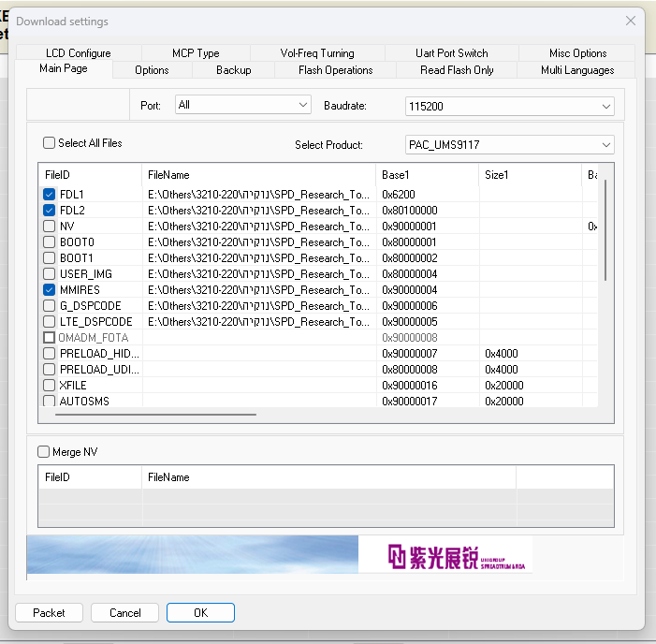Click the Base1 column header

coord(427,175)
